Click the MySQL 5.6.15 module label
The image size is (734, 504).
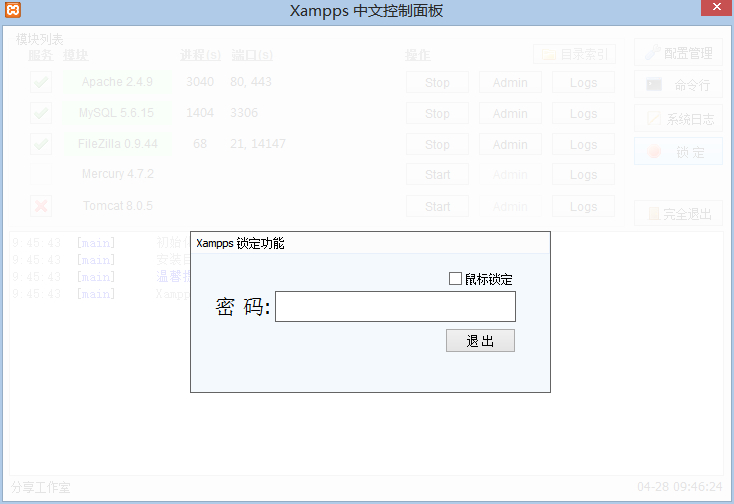pyautogui.click(x=117, y=113)
